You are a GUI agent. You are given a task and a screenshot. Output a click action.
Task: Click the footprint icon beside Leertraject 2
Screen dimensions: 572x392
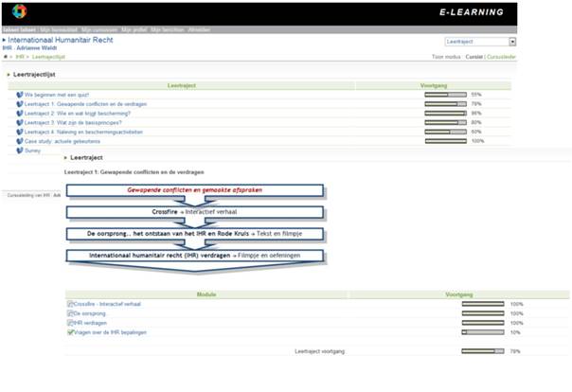(x=20, y=114)
